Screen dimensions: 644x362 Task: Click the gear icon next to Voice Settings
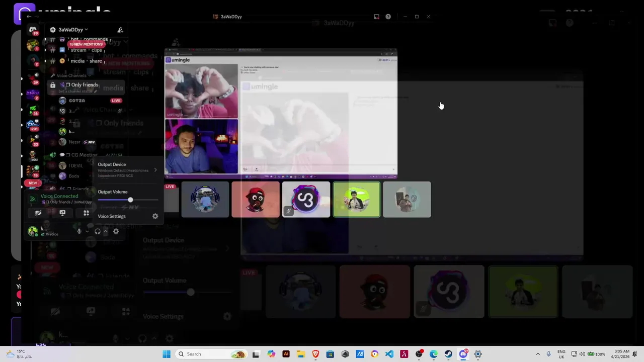point(155,216)
